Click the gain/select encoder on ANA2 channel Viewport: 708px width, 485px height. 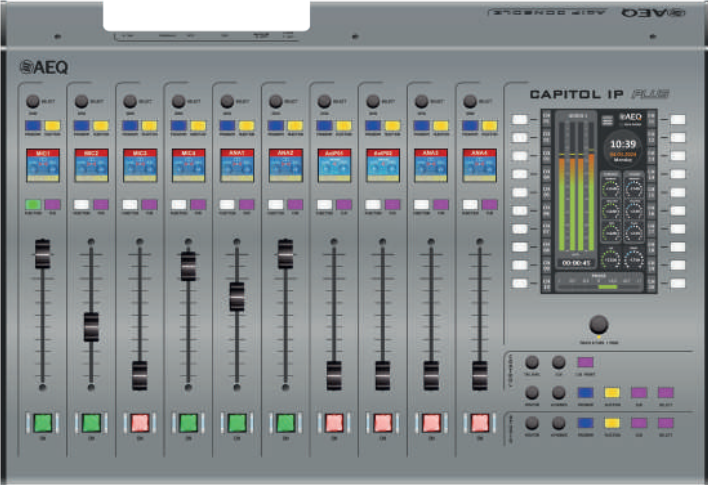tap(275, 101)
